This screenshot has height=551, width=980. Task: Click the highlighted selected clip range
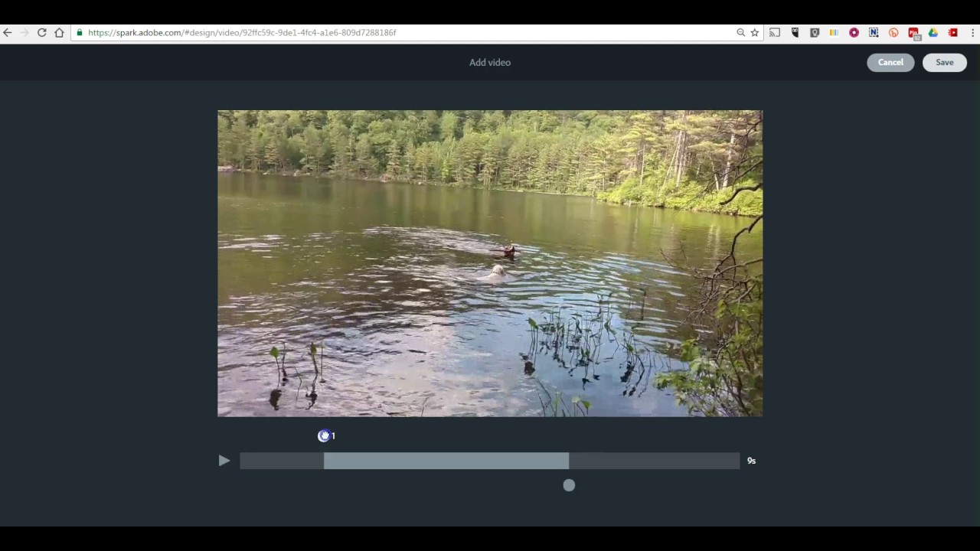[446, 461]
